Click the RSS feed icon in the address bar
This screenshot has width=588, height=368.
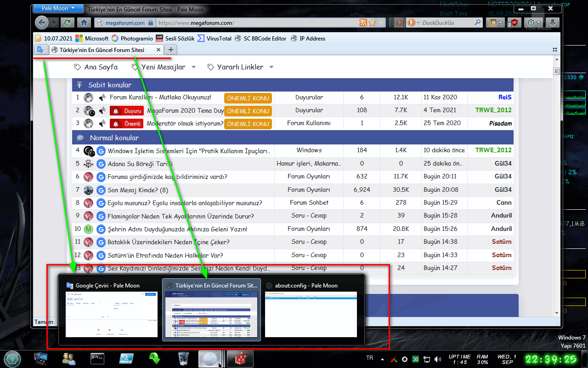(362, 23)
